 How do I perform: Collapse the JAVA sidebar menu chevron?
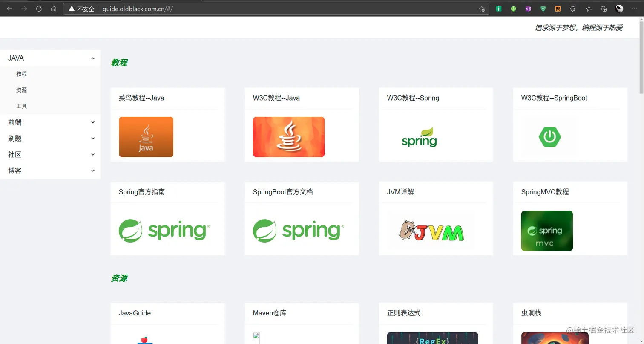[93, 58]
